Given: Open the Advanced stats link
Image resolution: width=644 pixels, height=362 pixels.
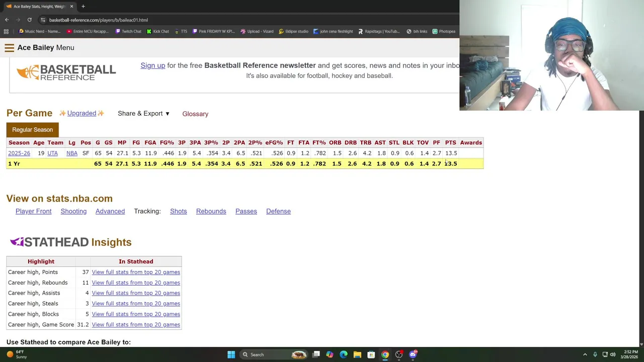Looking at the screenshot, I should pos(110,211).
